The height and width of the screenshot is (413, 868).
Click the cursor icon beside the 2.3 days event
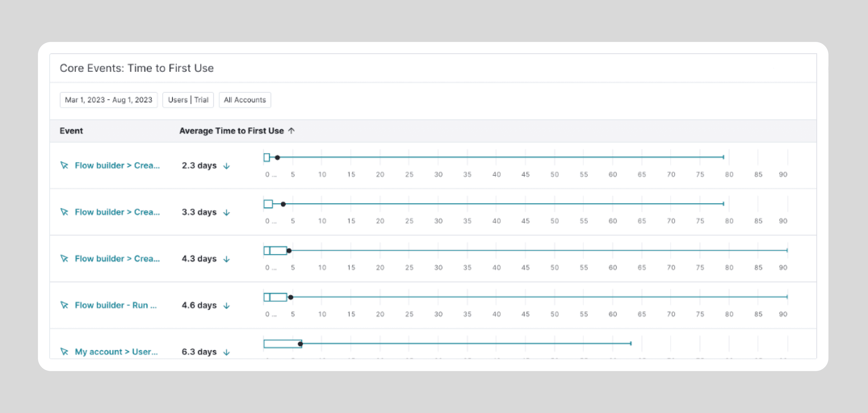pyautogui.click(x=64, y=165)
